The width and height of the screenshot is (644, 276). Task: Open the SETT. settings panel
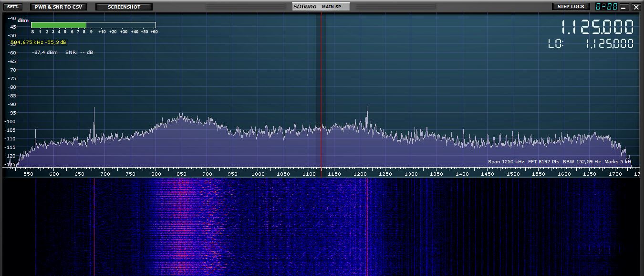tap(13, 7)
